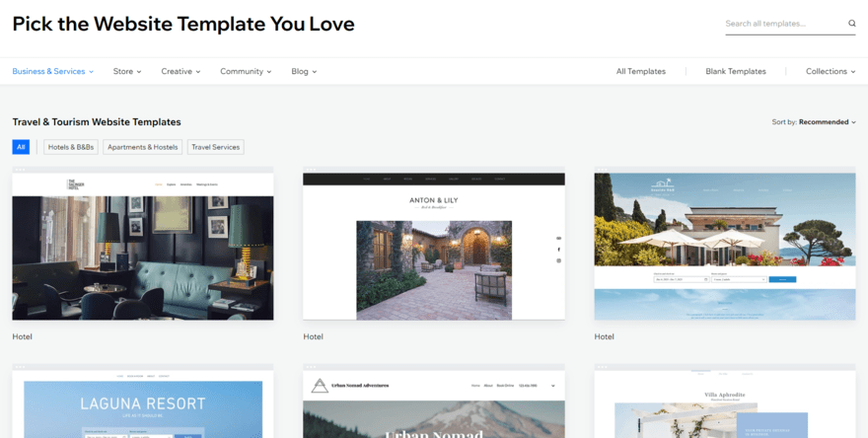The image size is (868, 438).
Task: Select the All filter tag
Action: click(x=21, y=147)
